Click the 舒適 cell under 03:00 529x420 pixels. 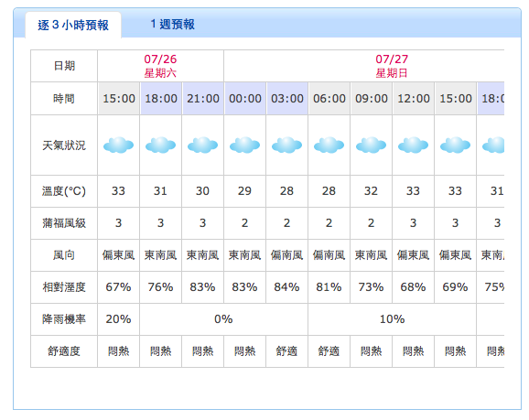(286, 351)
